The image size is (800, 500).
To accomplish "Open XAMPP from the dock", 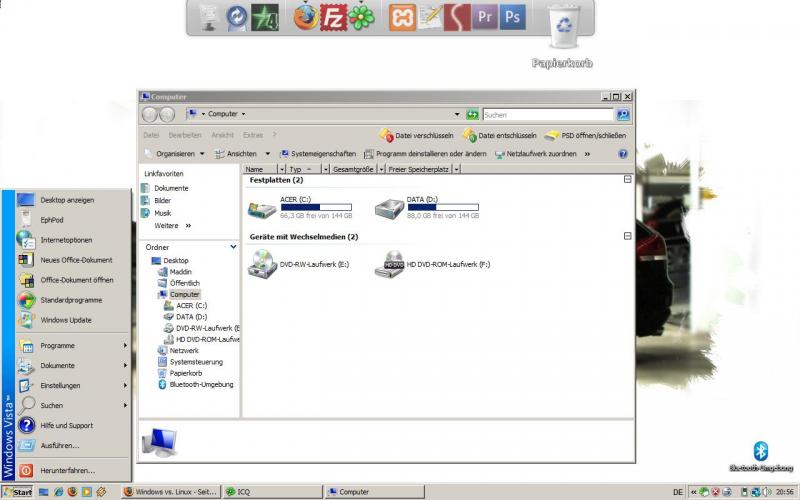I will pos(403,17).
